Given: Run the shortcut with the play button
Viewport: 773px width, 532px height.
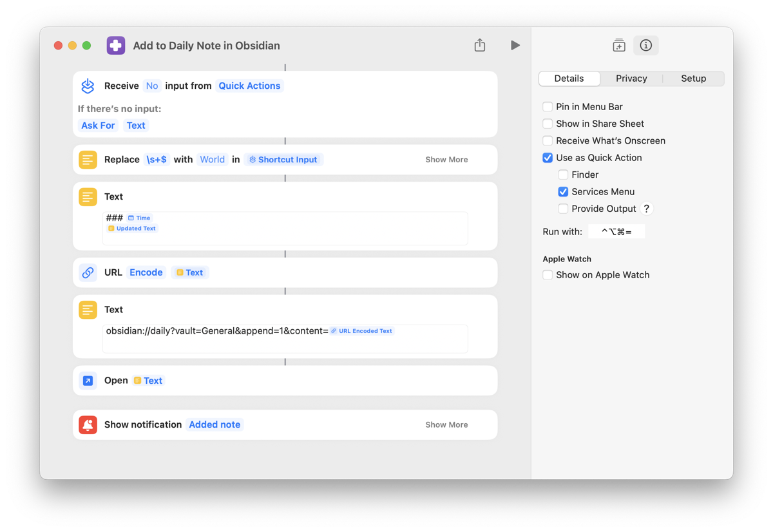Looking at the screenshot, I should [515, 45].
